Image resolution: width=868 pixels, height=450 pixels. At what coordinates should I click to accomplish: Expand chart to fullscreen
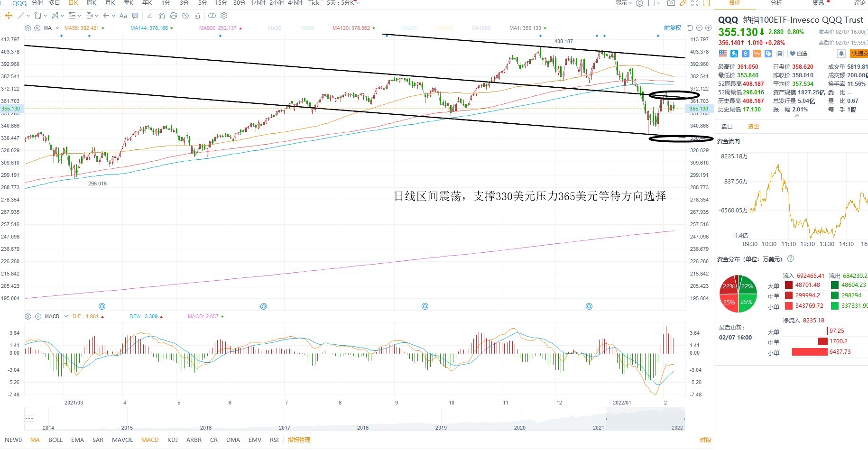click(695, 3)
